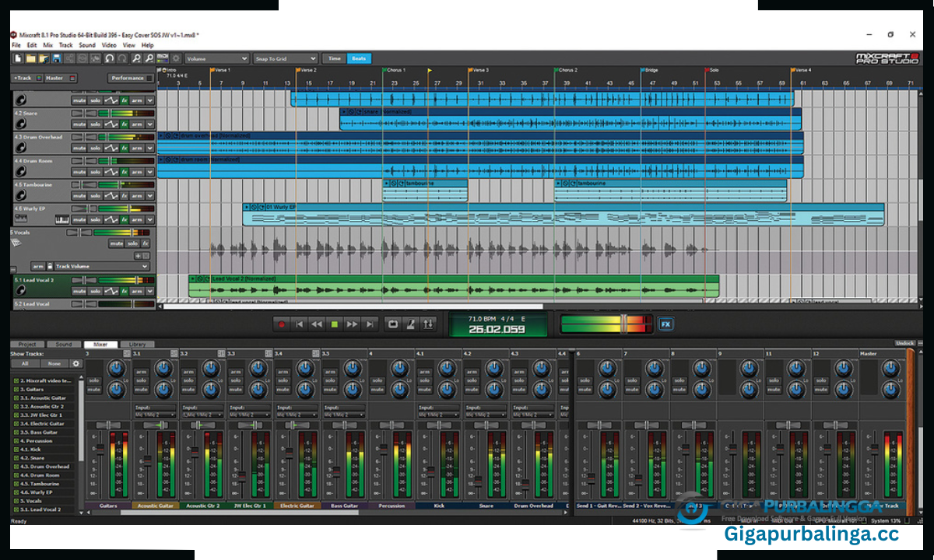Expand 4.2 Snare track options arrow
Screen dimensions: 934x560
(149, 124)
